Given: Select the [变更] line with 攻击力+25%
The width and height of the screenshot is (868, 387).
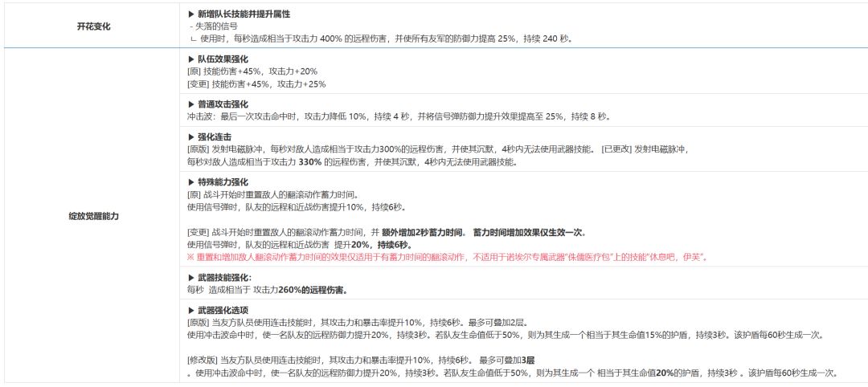Looking at the screenshot, I should tap(257, 84).
